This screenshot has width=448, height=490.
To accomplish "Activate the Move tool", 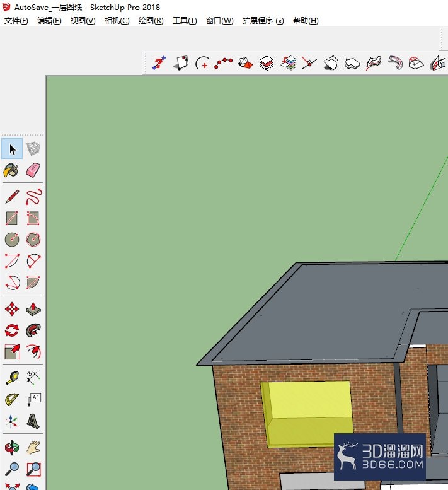I will [12, 309].
